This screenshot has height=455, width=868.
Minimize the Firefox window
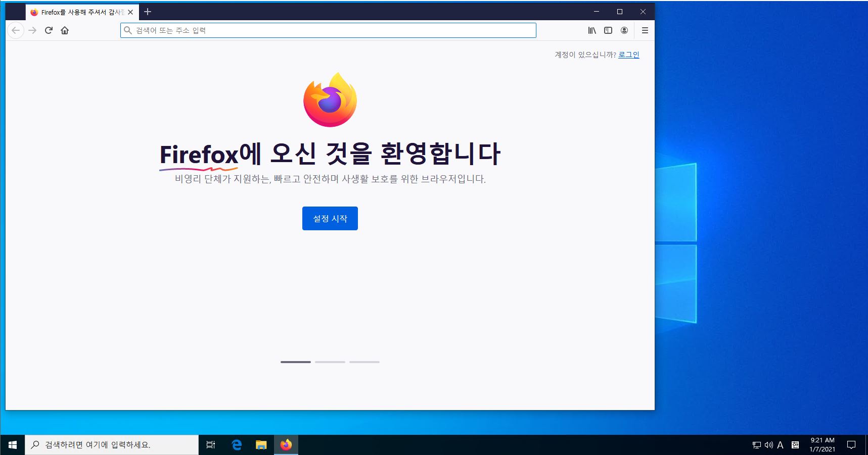(597, 12)
